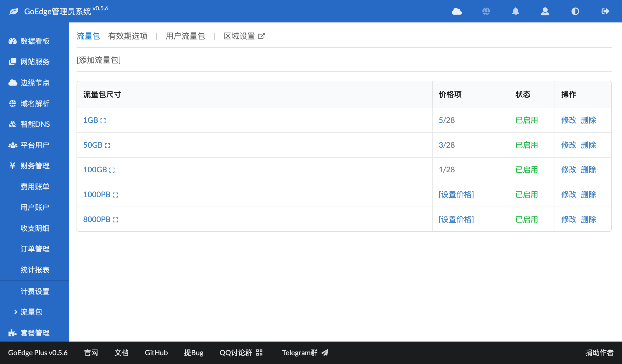Image resolution: width=622 pixels, height=364 pixels.
Task: Click the external link icon beside 区域设置
Action: coord(261,36)
